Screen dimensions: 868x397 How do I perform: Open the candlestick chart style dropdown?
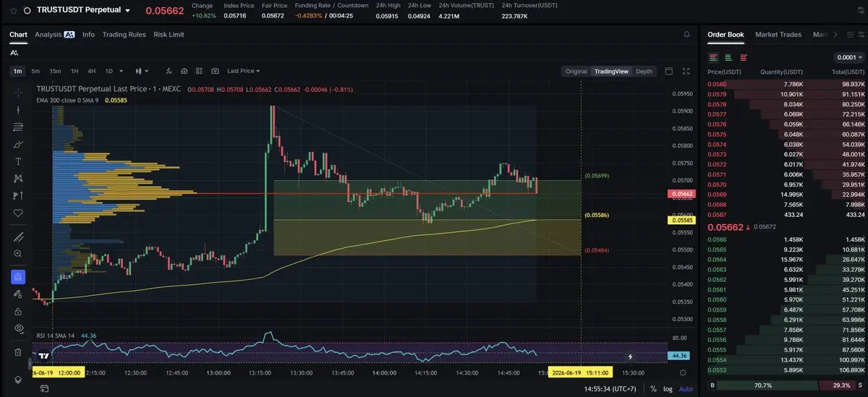[141, 71]
